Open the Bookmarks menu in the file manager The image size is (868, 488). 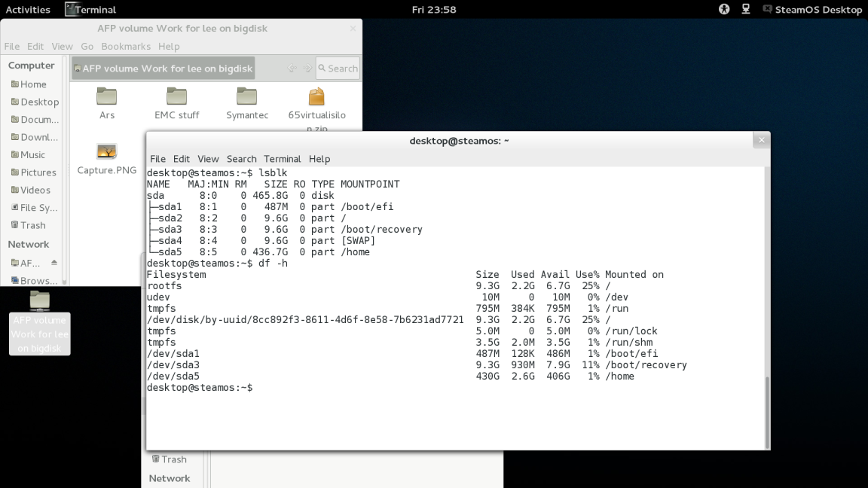tap(126, 46)
